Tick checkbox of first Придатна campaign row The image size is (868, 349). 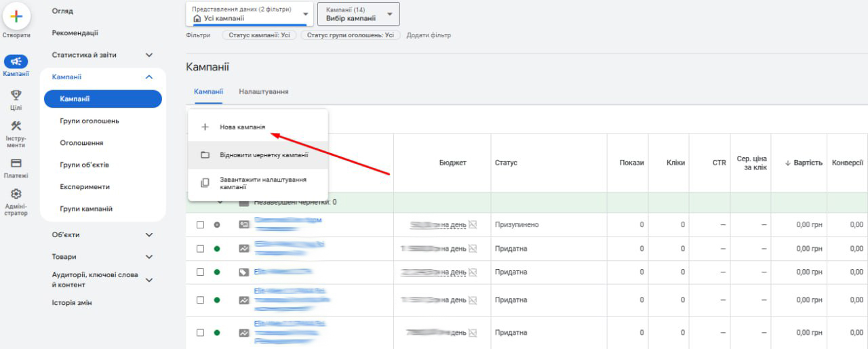(x=200, y=249)
